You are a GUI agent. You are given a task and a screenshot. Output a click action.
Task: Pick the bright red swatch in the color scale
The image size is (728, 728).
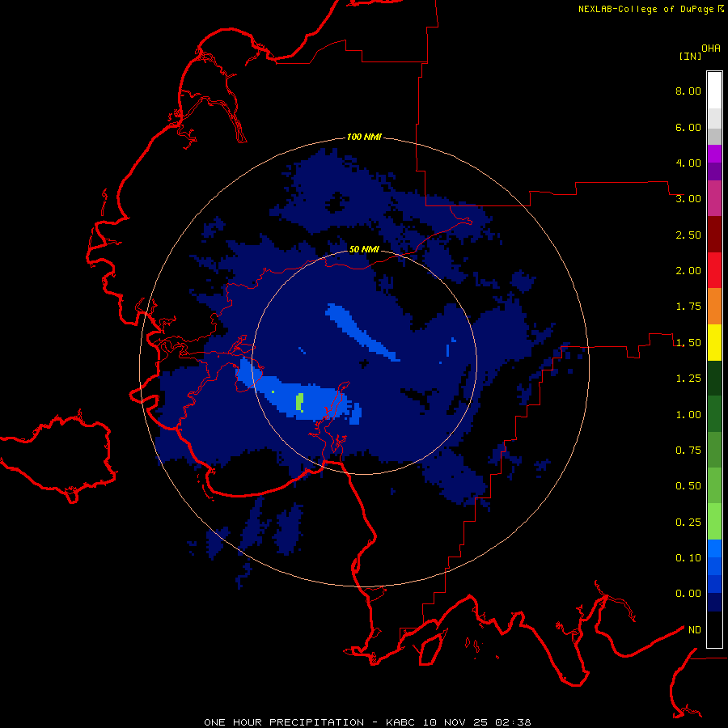[714, 270]
